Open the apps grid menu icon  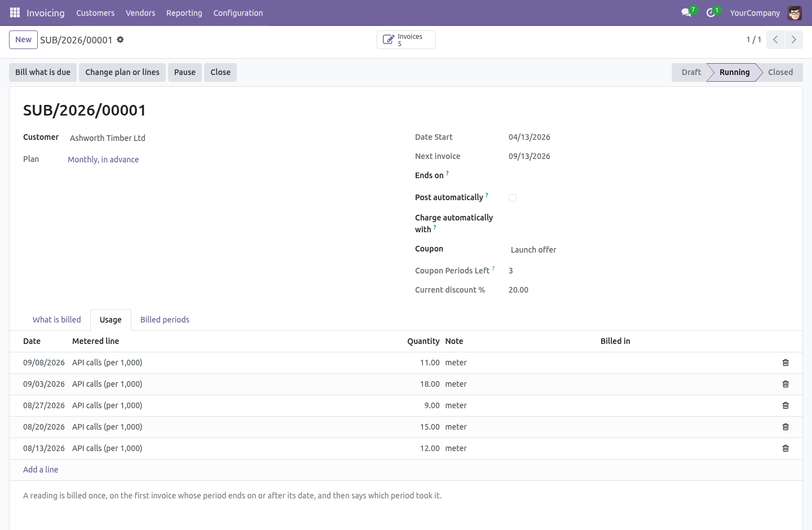point(15,12)
